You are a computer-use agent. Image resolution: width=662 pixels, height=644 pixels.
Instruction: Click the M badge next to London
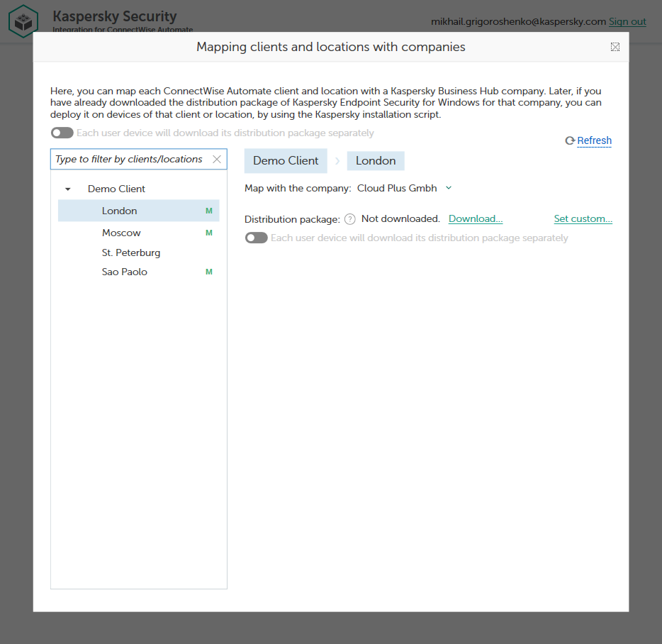point(208,211)
